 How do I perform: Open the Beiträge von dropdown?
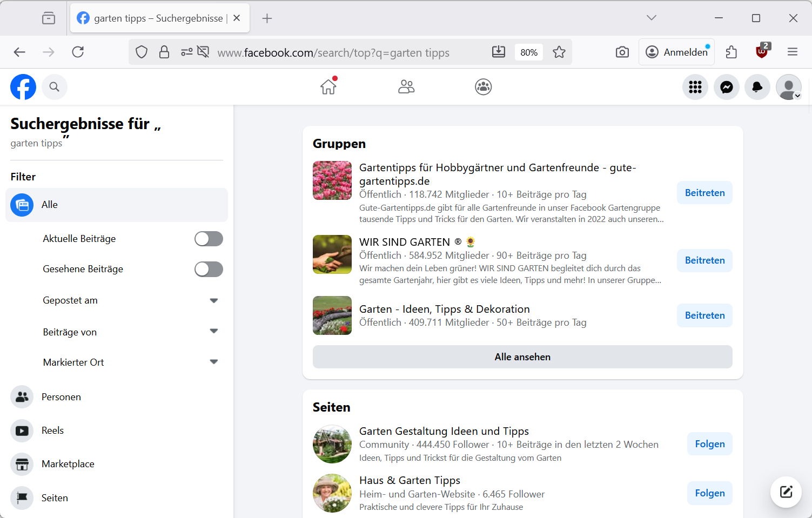pos(213,332)
